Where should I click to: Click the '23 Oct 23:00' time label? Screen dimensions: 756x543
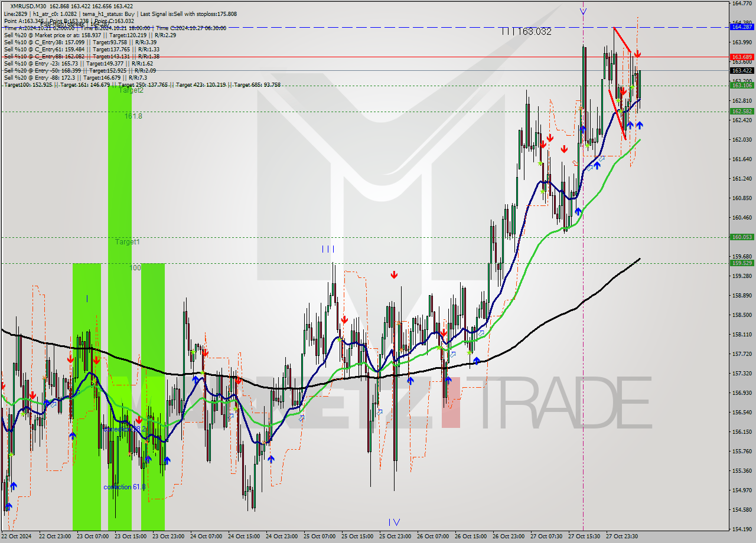click(x=168, y=537)
